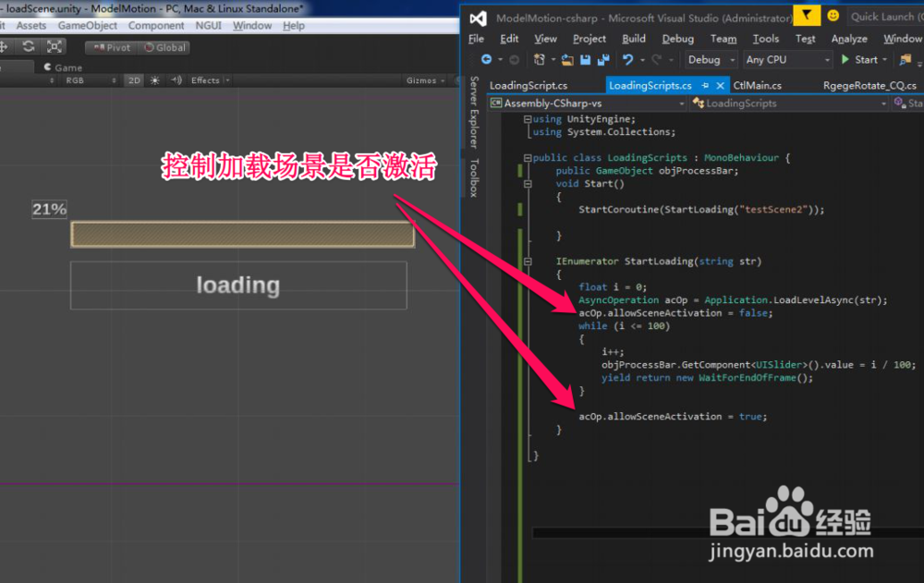Click the Save icon in Visual Studio toolbar
Image resolution: width=924 pixels, height=583 pixels.
coord(585,59)
